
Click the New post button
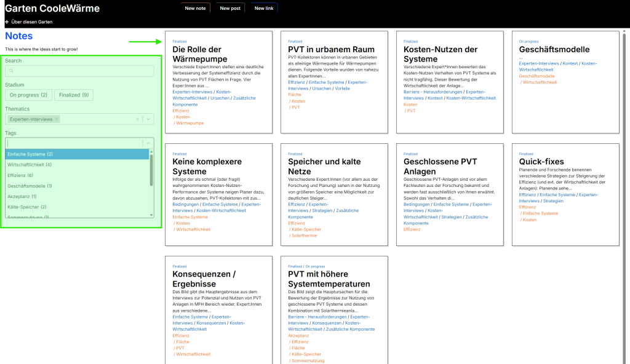coord(230,8)
